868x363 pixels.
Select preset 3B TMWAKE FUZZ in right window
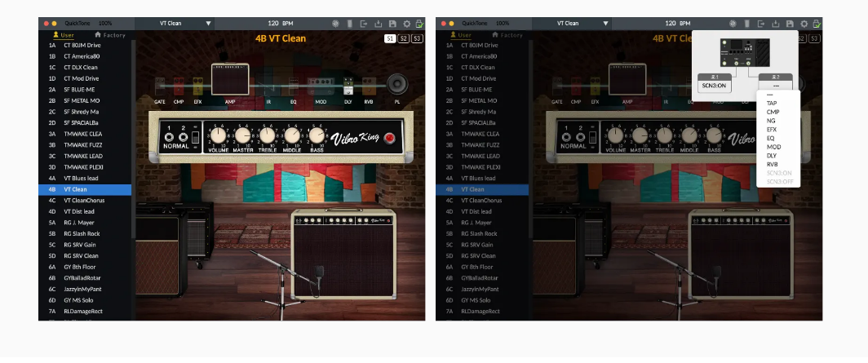(482, 145)
